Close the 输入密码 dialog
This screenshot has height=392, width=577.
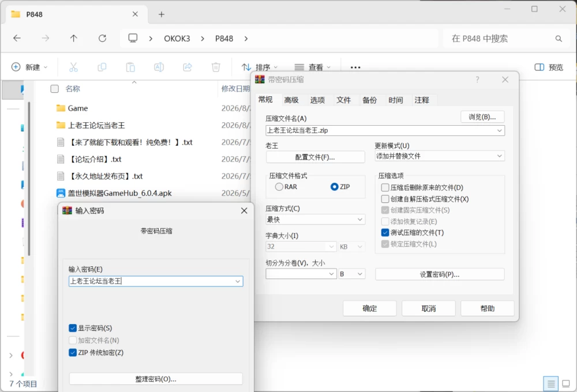pos(244,211)
